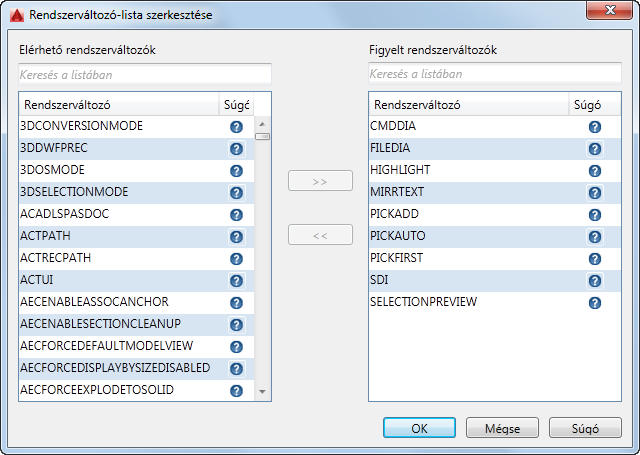Open help icon for 3DOSMODE
Image resolution: width=640 pixels, height=455 pixels.
(237, 171)
